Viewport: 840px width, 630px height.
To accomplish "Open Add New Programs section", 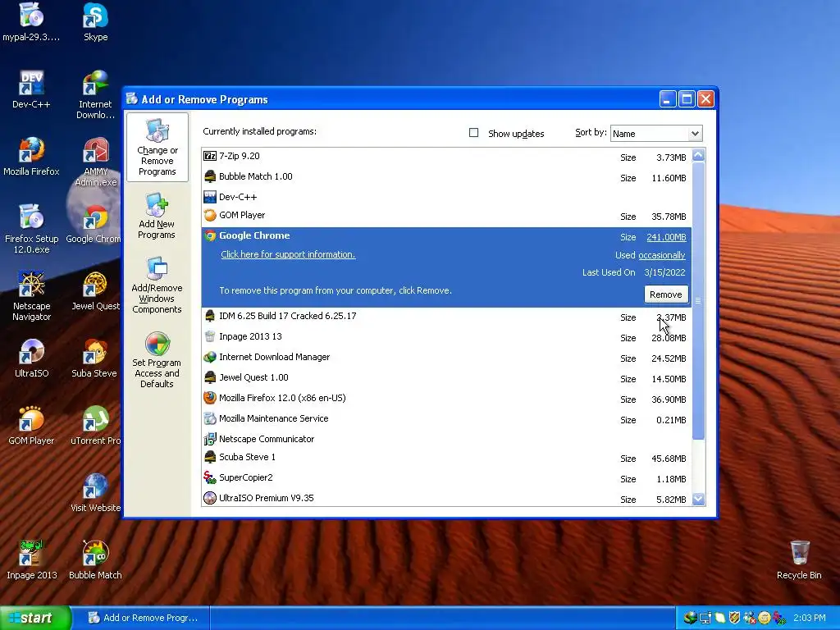I will [x=157, y=216].
